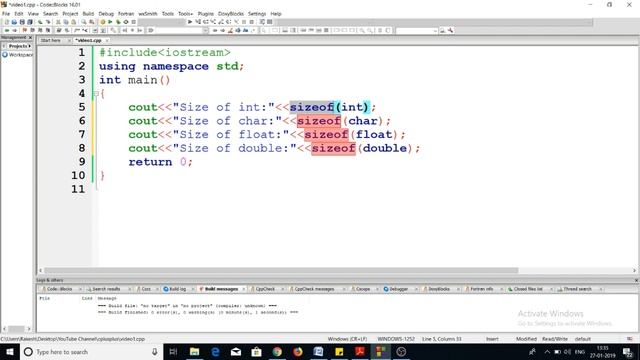Click the return 0 statement on line 9
The height and width of the screenshot is (360, 640).
pyautogui.click(x=160, y=162)
